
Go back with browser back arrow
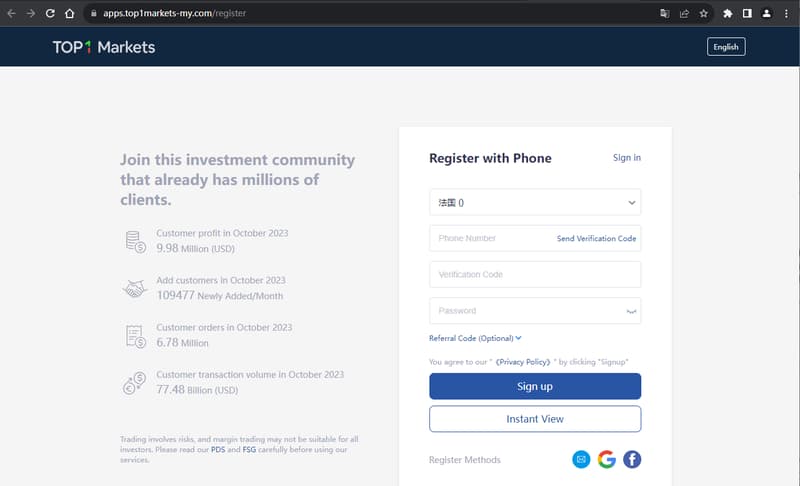[x=11, y=14]
